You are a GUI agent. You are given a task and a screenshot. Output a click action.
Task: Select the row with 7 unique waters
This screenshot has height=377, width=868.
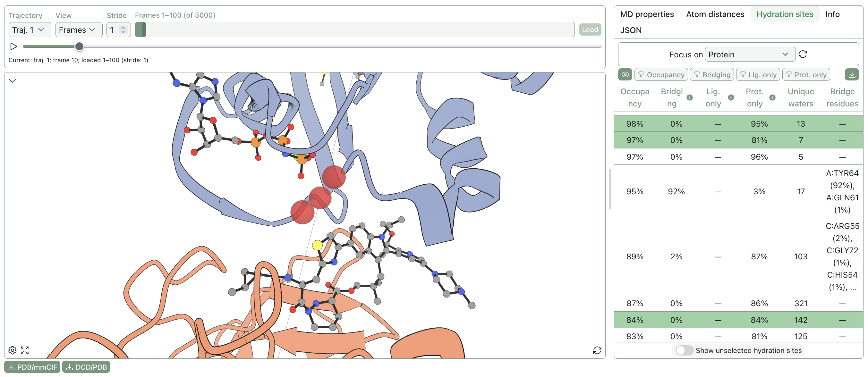(x=738, y=140)
